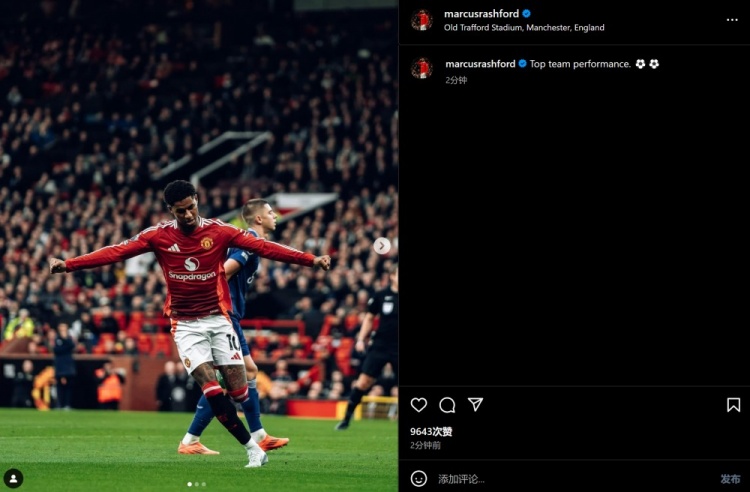View the 9643 likes list
The width and height of the screenshot is (750, 492).
pos(431,432)
